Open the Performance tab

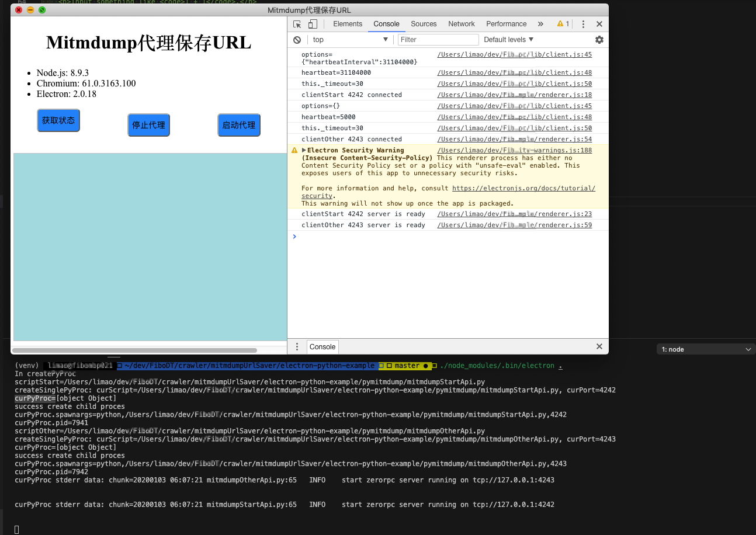click(x=507, y=24)
